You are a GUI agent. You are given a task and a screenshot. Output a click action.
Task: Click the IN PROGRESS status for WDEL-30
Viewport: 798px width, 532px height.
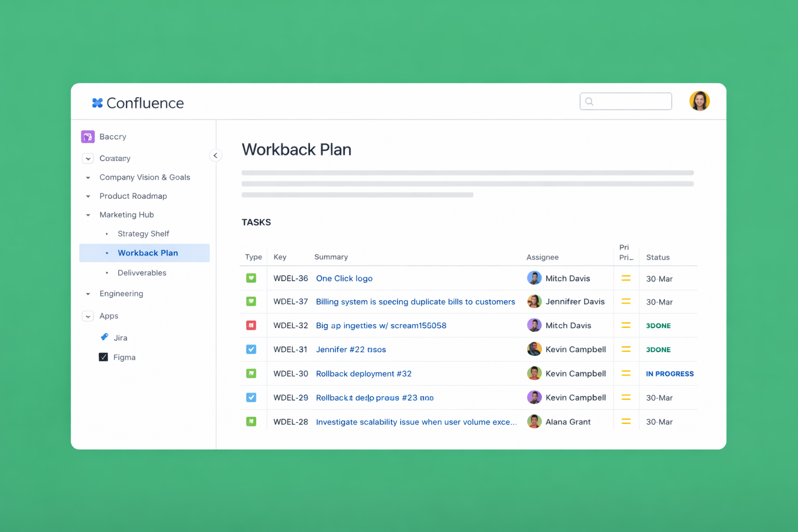point(670,374)
